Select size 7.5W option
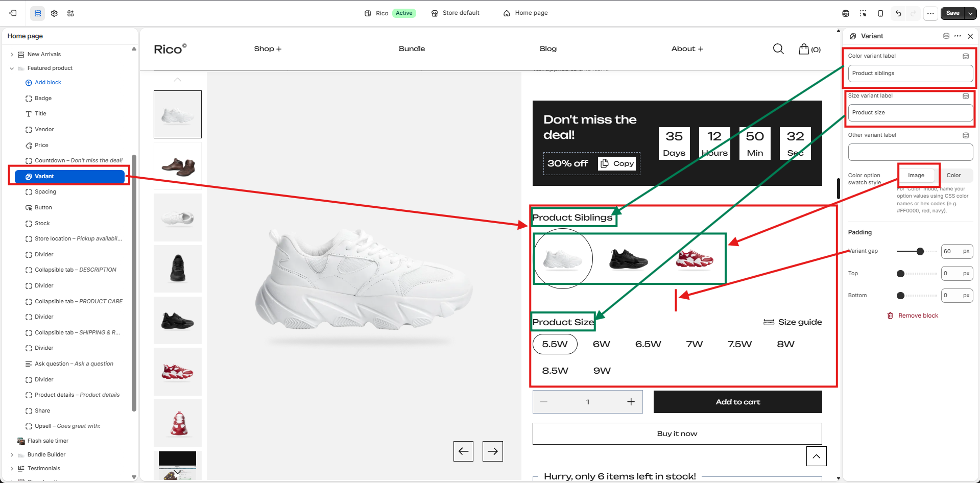980x483 pixels. click(739, 344)
